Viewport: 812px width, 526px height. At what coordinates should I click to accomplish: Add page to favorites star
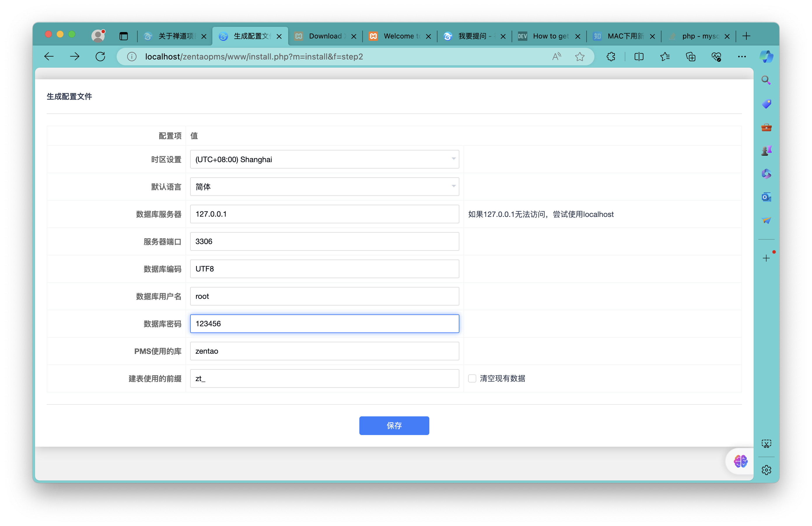pyautogui.click(x=580, y=57)
